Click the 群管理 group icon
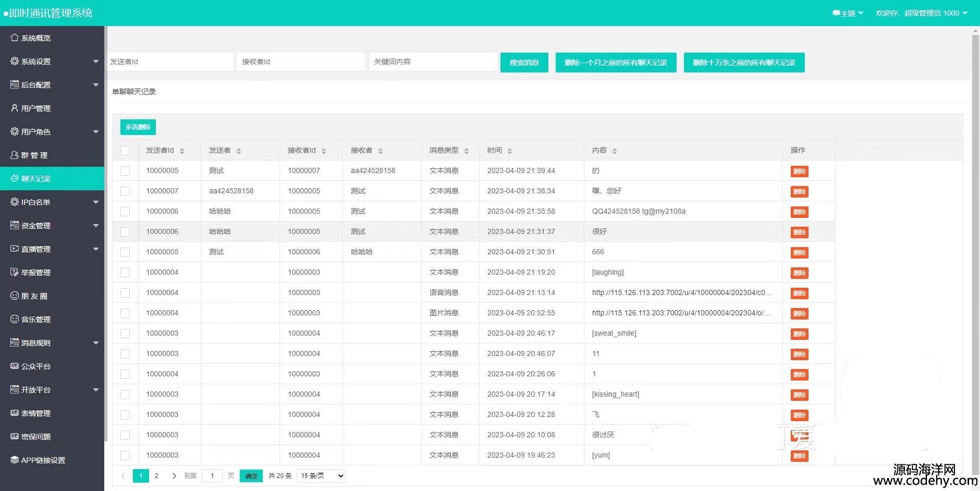The width and height of the screenshot is (980, 491). [x=15, y=155]
